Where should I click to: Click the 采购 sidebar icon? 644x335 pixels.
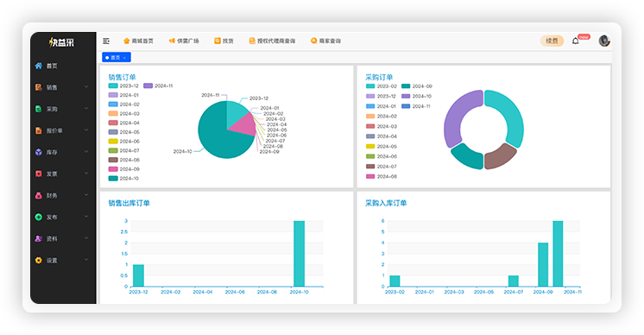point(39,109)
